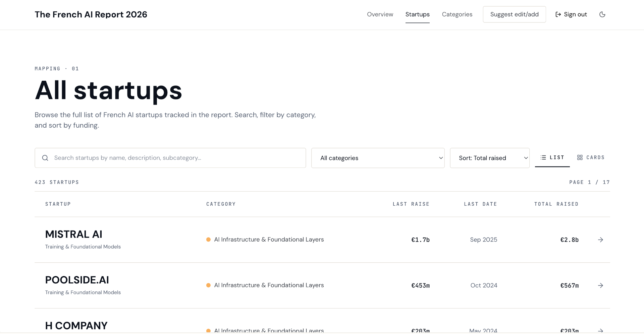Open the All categories dropdown
644x334 pixels.
(x=378, y=158)
